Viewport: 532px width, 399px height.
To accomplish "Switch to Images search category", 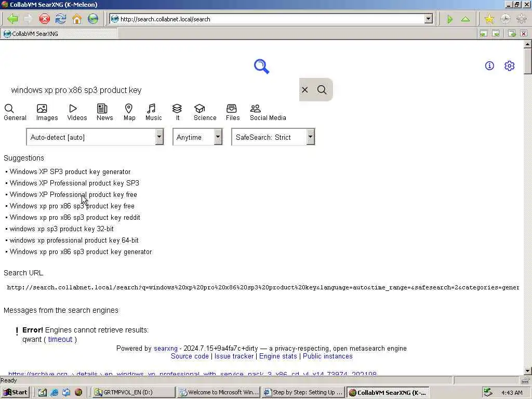I will (x=47, y=112).
